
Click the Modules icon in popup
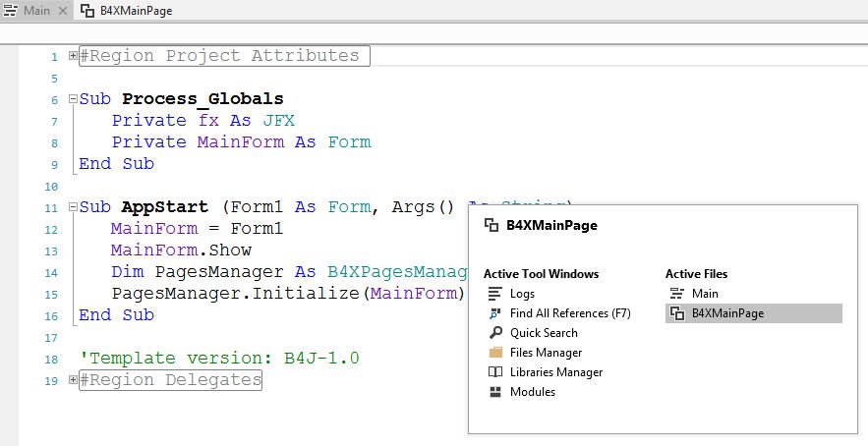tap(495, 392)
